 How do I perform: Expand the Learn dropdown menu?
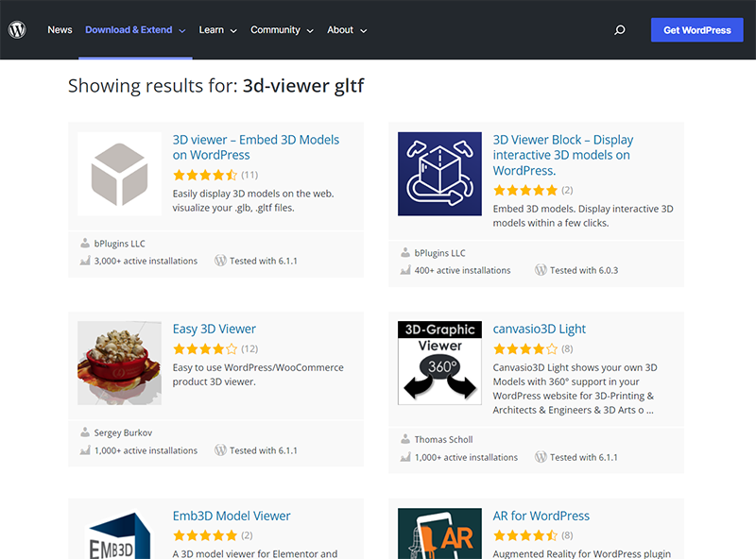pyautogui.click(x=218, y=30)
